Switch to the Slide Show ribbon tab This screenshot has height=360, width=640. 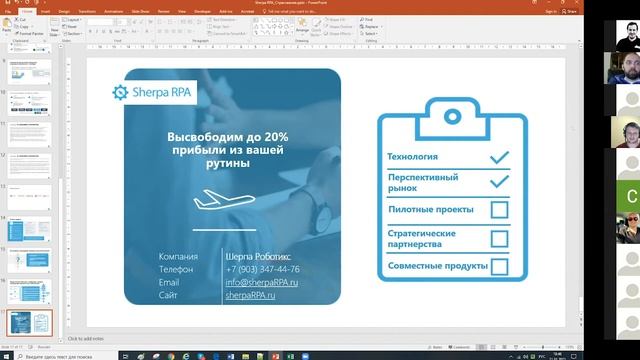click(x=140, y=11)
